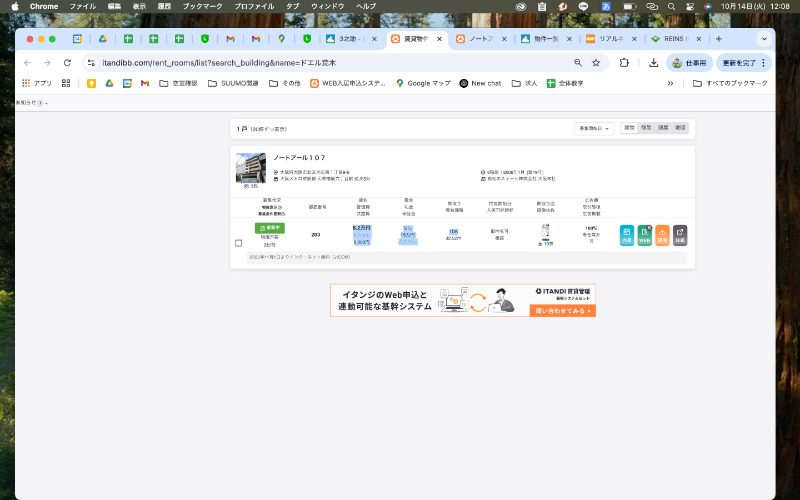Open the SUUMO関連 bookmark folder
The height and width of the screenshot is (500, 800).
(x=233, y=83)
